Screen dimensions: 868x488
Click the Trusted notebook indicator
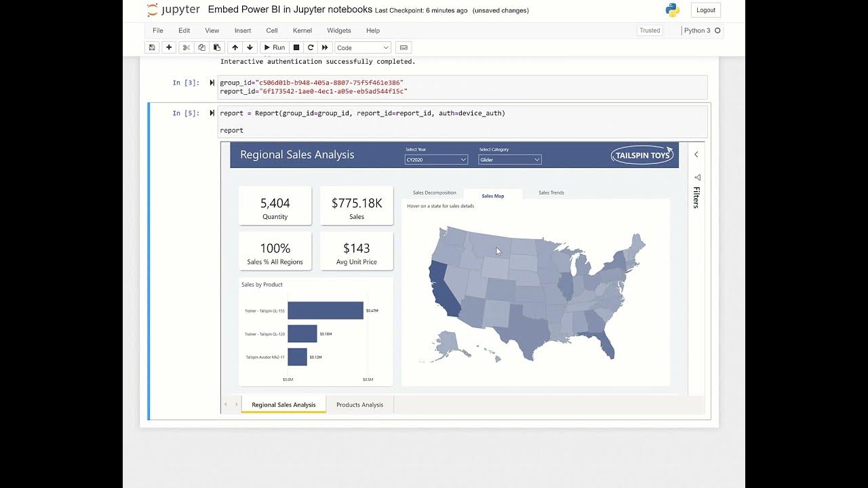click(x=650, y=30)
